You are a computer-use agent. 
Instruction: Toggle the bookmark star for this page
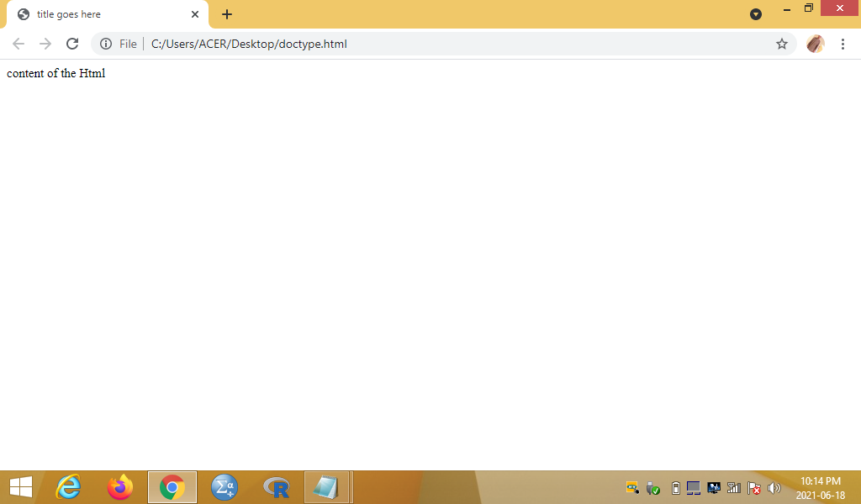tap(782, 44)
